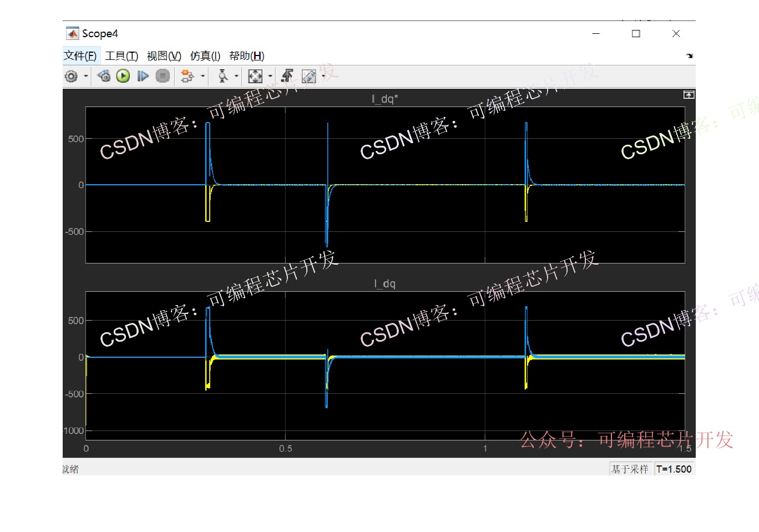Image resolution: width=759 pixels, height=532 pixels.
Task: Click the I_dq plot title
Action: (385, 283)
